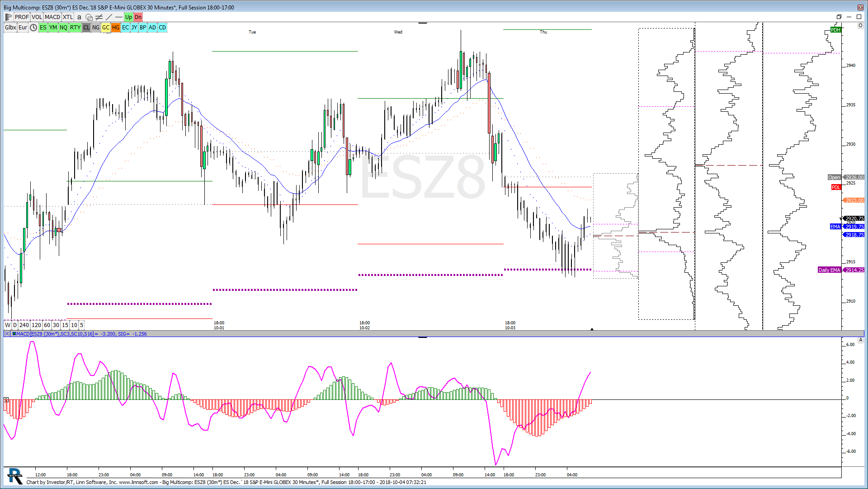Click the upper pane scale corner button

coord(860,26)
